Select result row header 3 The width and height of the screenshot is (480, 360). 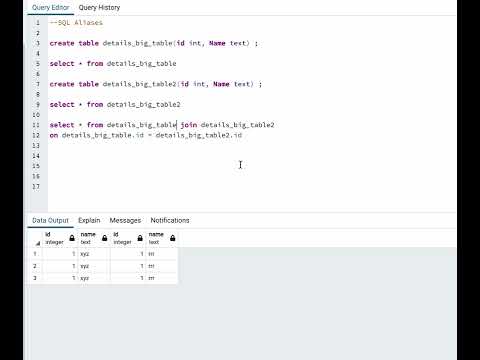(35, 278)
